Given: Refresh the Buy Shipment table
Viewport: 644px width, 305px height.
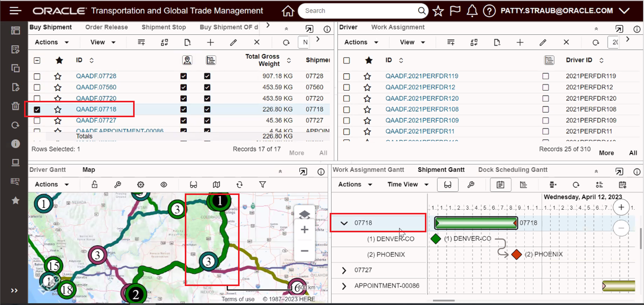Looking at the screenshot, I should click(x=286, y=42).
